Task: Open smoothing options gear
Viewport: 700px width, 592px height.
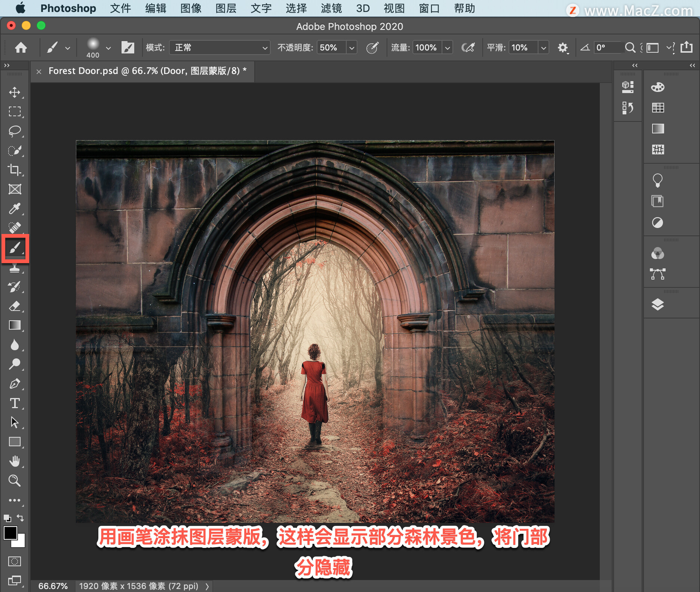Action: click(x=563, y=48)
